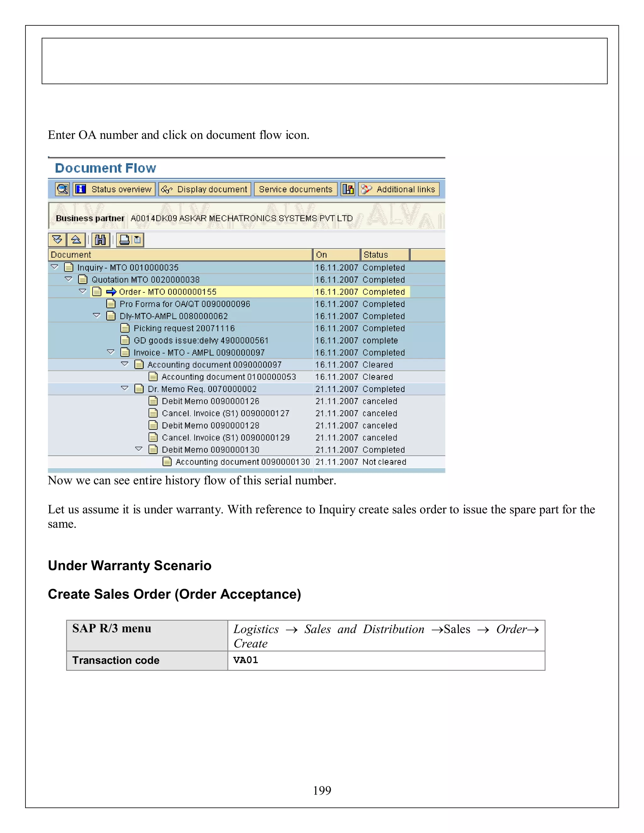Screen dimensions: 644x833
Task: Click the binoculars find icon
Action: coord(100,240)
